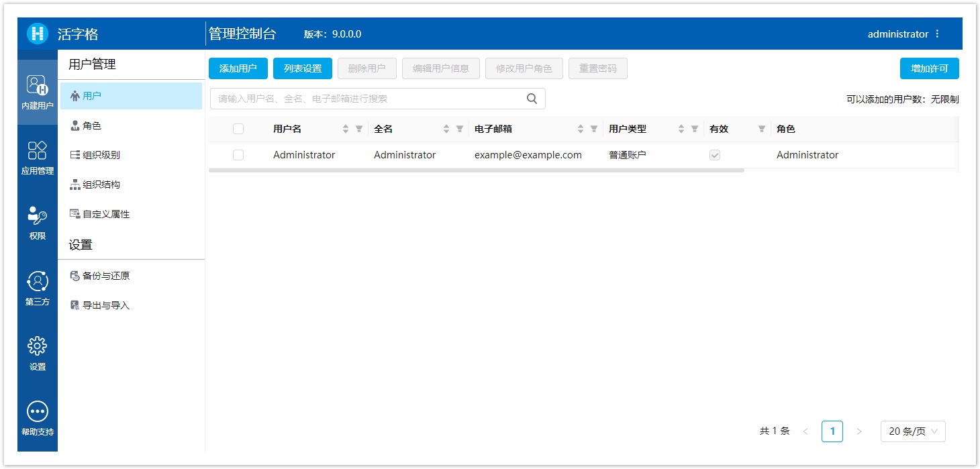Toggle the 有效 checkbox for Administrator
This screenshot has width=980, height=469.
tap(715, 155)
